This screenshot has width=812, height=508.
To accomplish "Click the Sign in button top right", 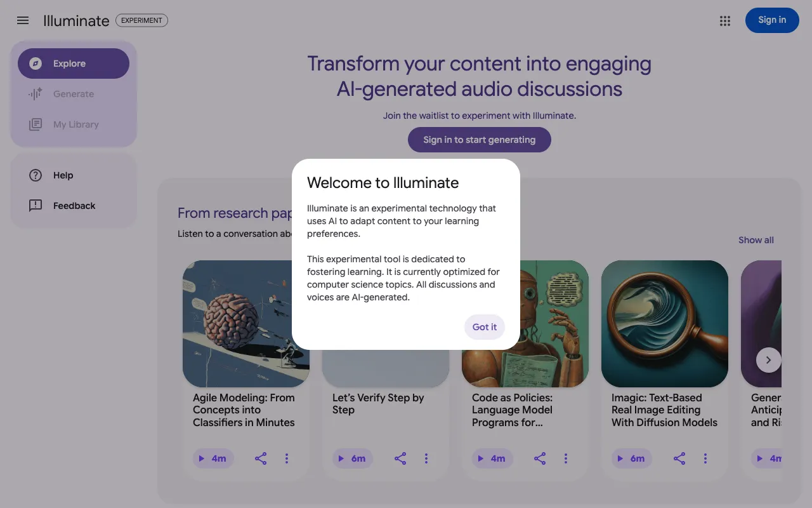I will 772,20.
